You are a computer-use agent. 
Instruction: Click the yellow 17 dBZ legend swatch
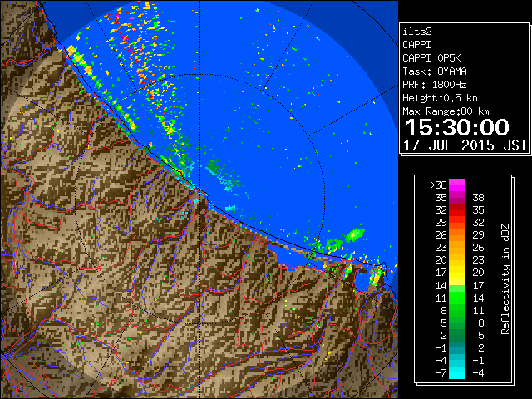point(457,273)
